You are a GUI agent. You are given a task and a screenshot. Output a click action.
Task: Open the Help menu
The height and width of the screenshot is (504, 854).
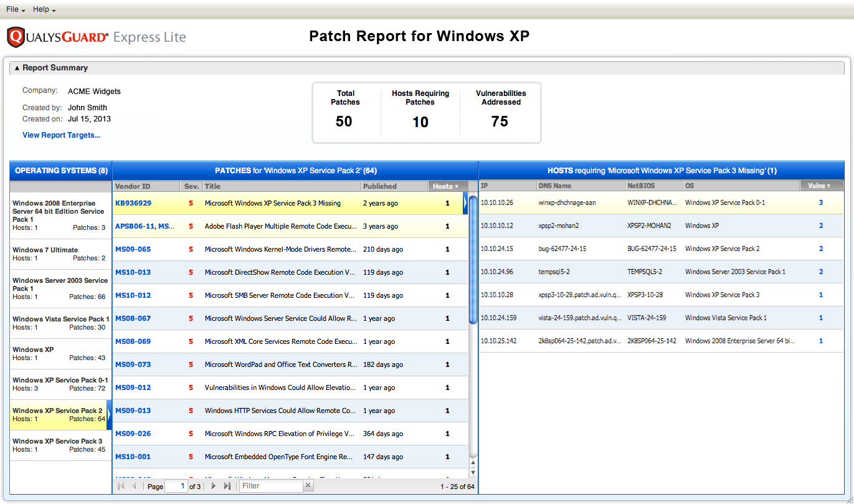(x=44, y=9)
